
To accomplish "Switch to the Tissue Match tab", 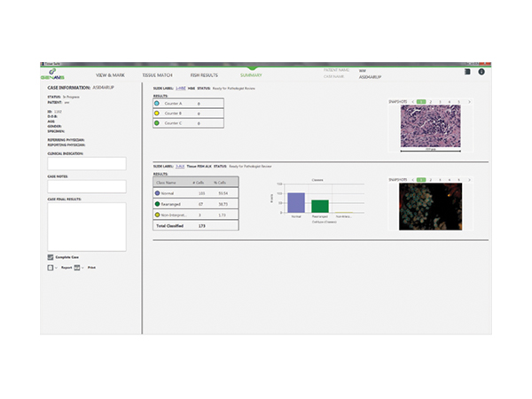I will 157,75.
